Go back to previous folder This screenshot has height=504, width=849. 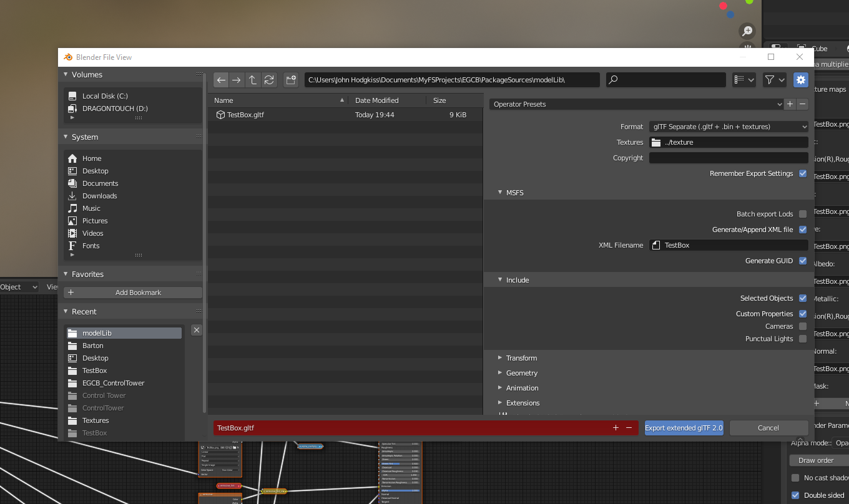pyautogui.click(x=221, y=80)
